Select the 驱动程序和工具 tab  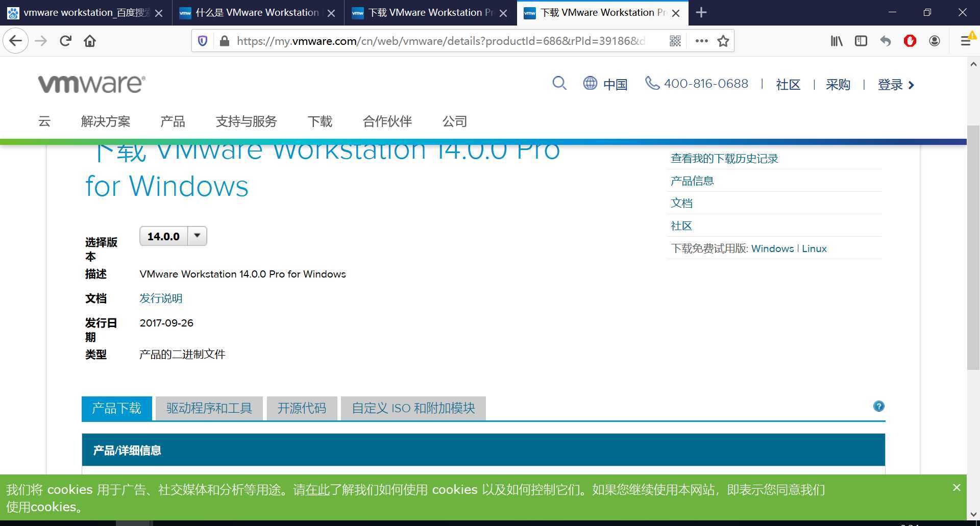click(209, 408)
